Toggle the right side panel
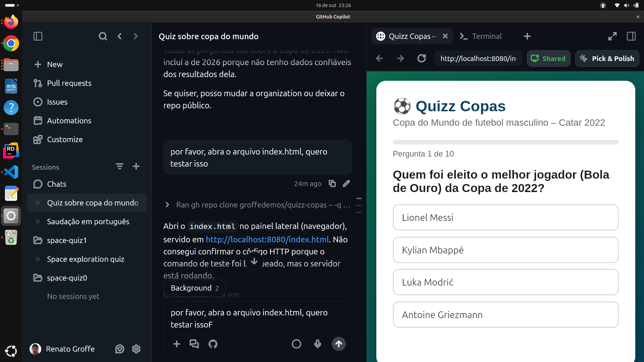Screen dimensions: 644x362 coord(631,36)
